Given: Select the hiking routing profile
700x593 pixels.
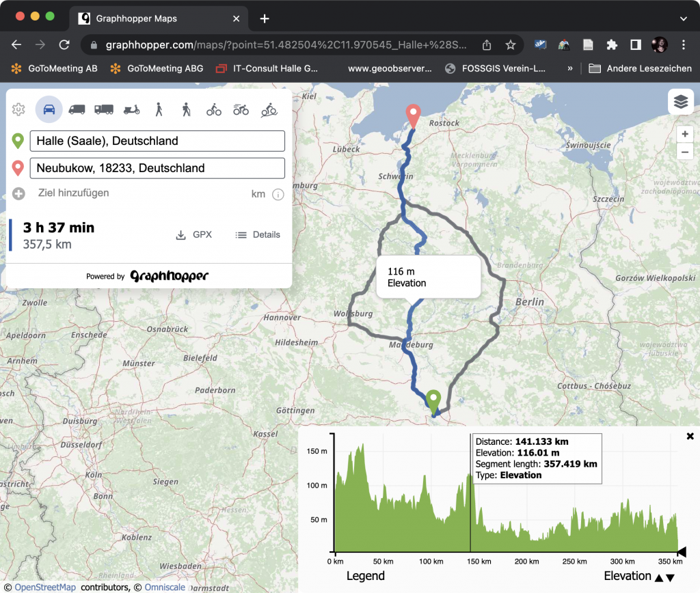Looking at the screenshot, I should point(186,109).
